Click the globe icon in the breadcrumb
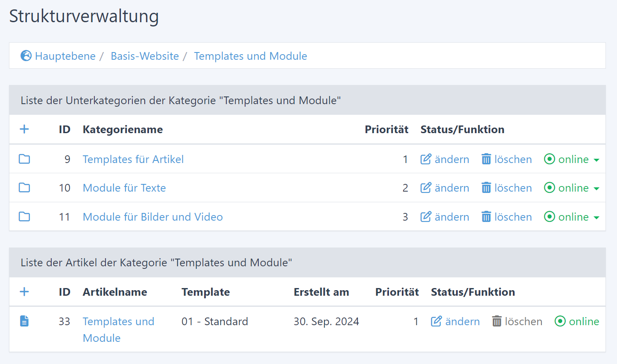Viewport: 617px width, 364px height. 26,56
